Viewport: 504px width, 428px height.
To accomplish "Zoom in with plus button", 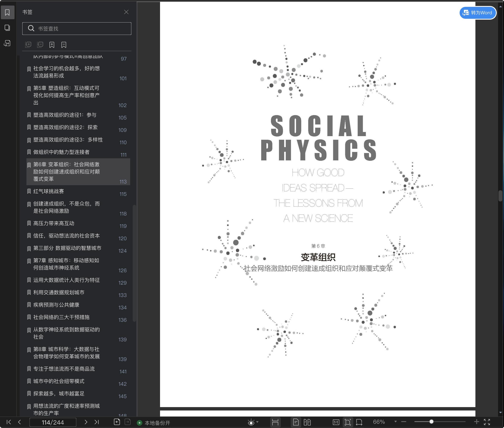I will coord(476,422).
